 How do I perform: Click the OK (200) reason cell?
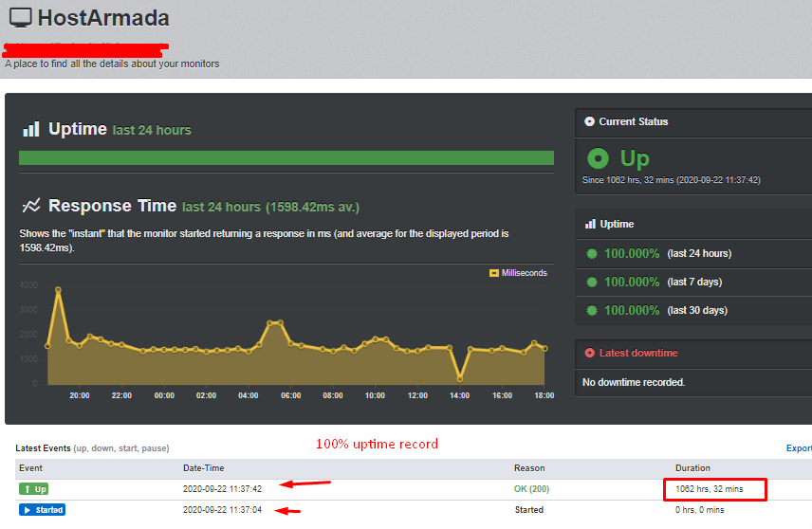tap(532, 489)
